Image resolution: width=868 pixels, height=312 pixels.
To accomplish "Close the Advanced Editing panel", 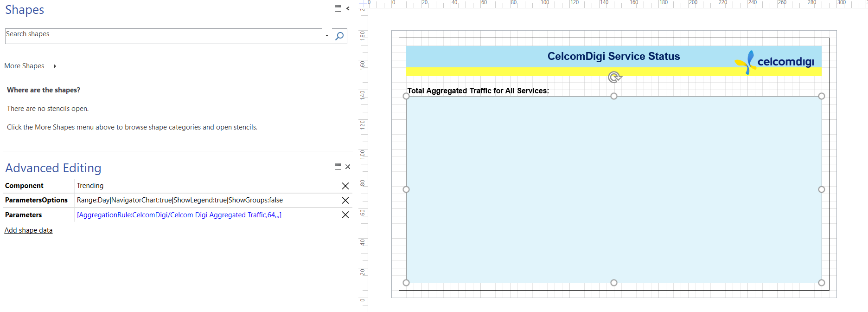I will coord(348,167).
